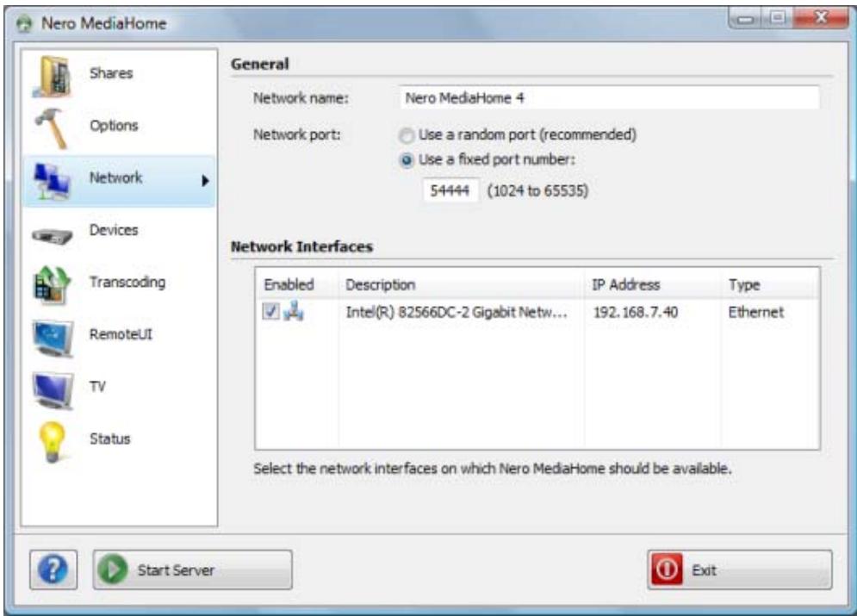This screenshot has width=857, height=616.
Task: Click the TV screen icon
Action: pos(53,390)
